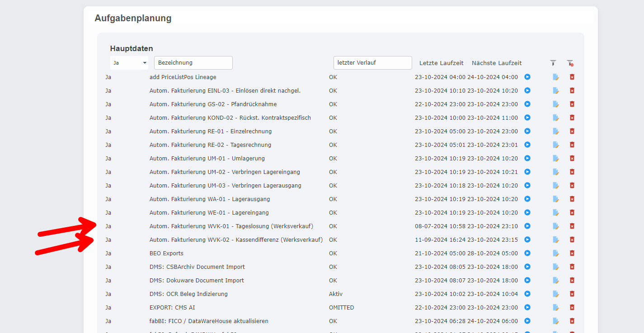Clear the filter with the funnel-remove icon
The height and width of the screenshot is (333, 644).
(570, 63)
